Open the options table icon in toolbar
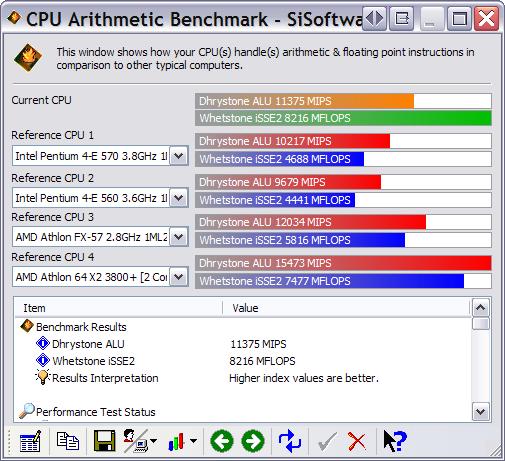 (30, 441)
